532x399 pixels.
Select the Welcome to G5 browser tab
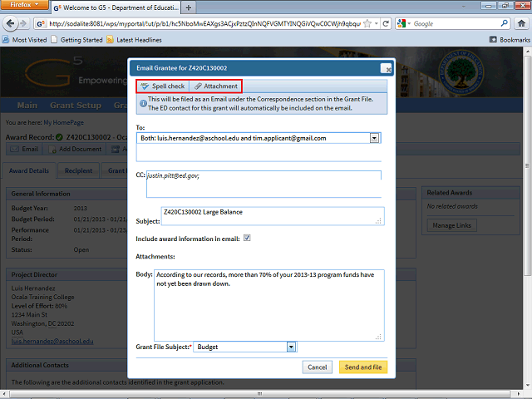[x=116, y=7]
